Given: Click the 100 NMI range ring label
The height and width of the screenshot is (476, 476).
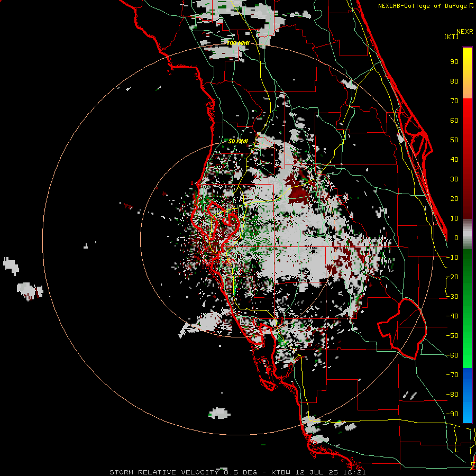Looking at the screenshot, I should tap(238, 43).
